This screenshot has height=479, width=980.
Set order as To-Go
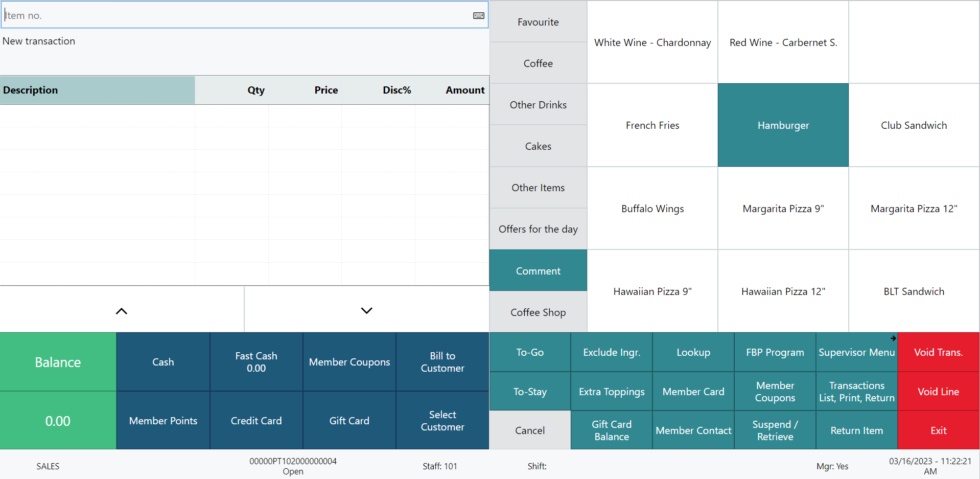530,352
